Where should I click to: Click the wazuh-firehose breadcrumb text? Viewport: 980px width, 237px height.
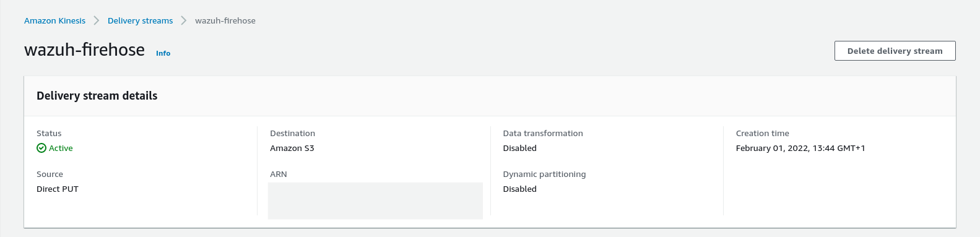[225, 20]
